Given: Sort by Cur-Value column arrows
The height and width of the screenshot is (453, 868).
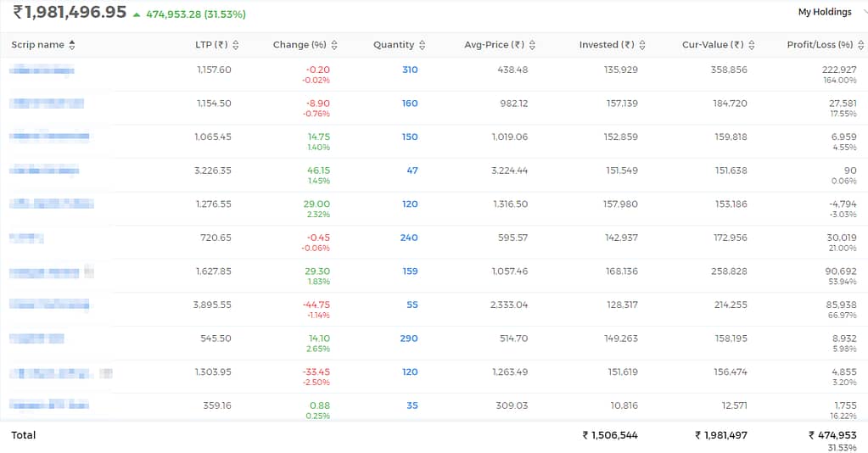Looking at the screenshot, I should (x=752, y=45).
